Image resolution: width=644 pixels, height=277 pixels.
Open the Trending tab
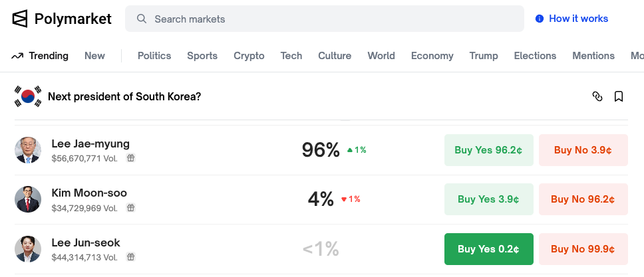pos(41,56)
